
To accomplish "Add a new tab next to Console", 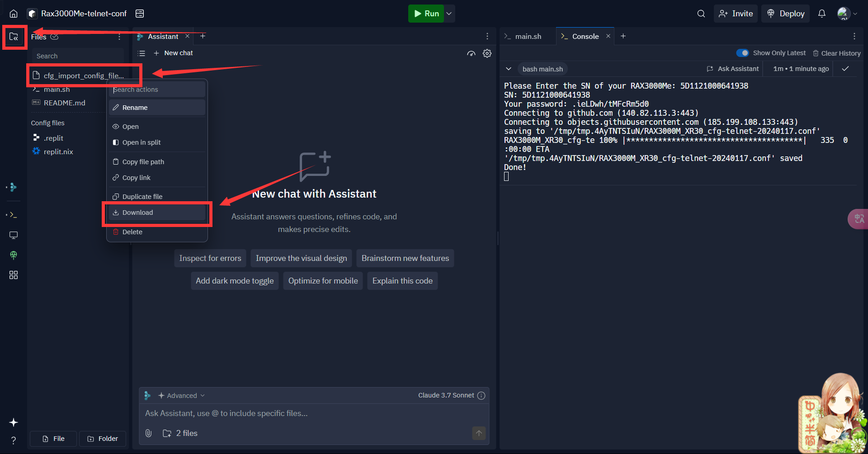I will (623, 36).
